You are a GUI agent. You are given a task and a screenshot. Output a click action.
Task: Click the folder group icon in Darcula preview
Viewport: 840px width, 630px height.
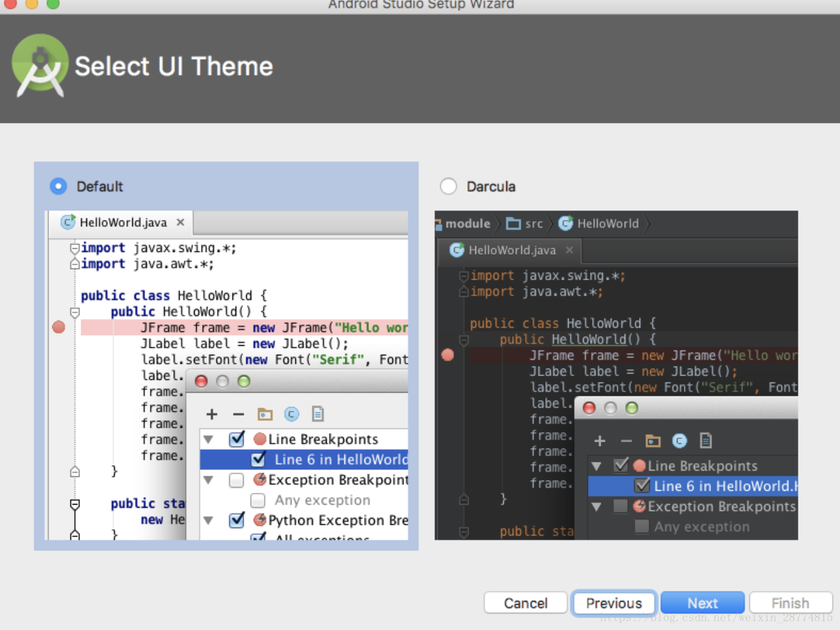653,441
